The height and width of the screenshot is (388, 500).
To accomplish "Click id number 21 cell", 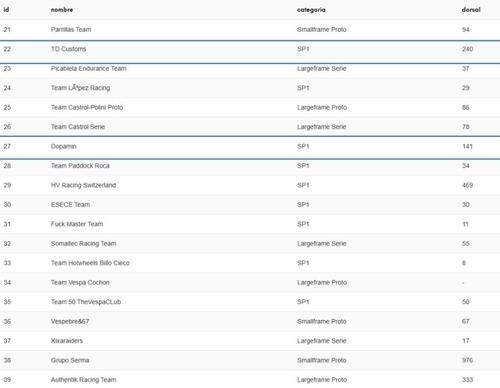I will (7, 29).
